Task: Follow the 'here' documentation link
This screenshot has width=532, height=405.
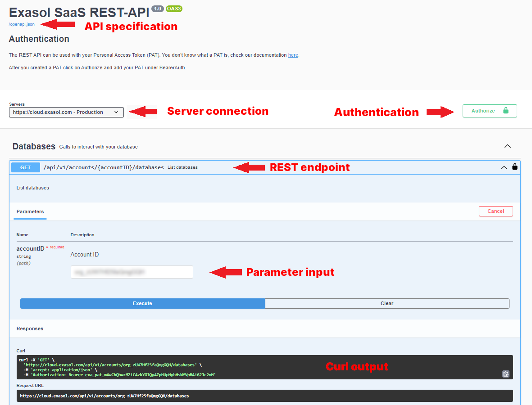Action: point(293,55)
